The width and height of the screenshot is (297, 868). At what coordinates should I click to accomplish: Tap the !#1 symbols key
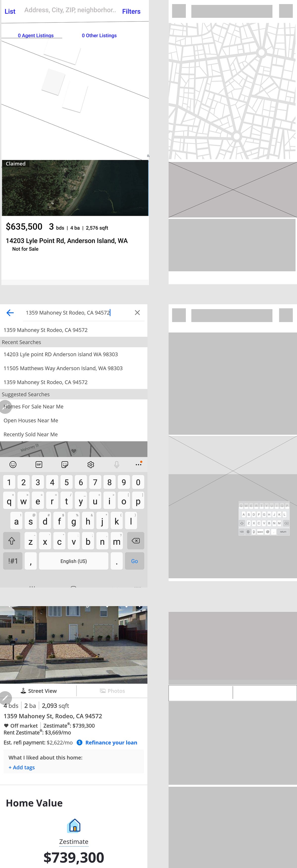coord(13,561)
